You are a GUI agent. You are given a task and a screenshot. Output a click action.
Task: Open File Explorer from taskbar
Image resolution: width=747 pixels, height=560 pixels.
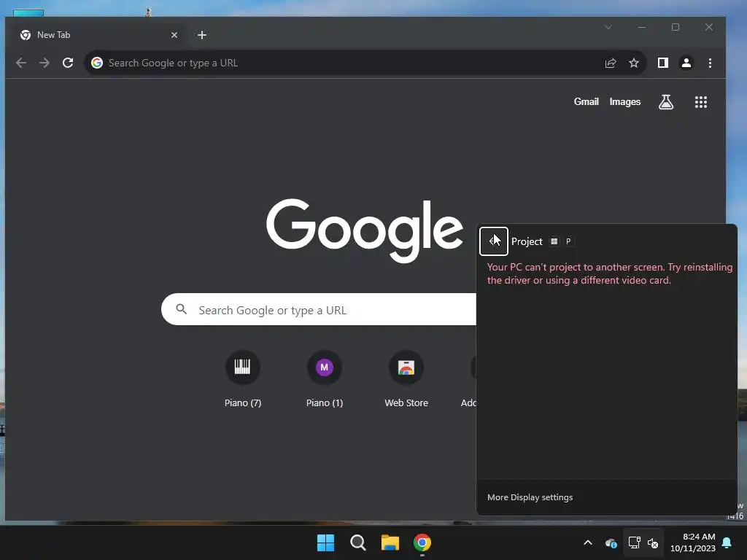(x=390, y=542)
